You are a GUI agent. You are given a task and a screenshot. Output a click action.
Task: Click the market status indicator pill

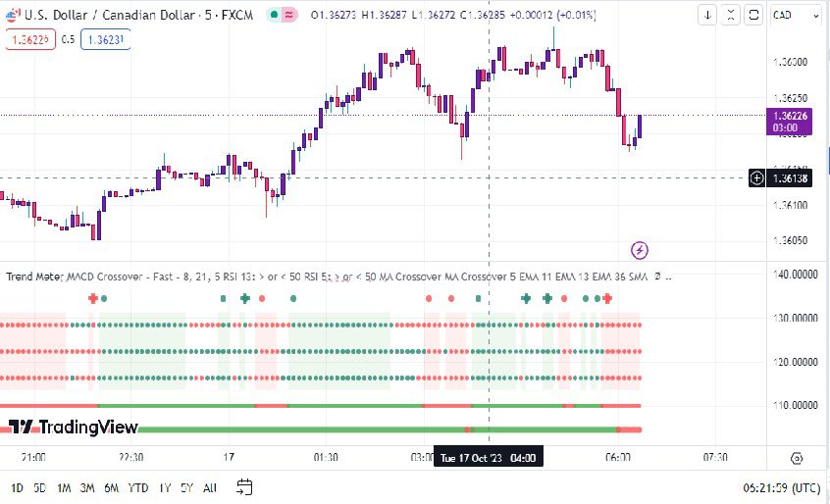coord(282,15)
